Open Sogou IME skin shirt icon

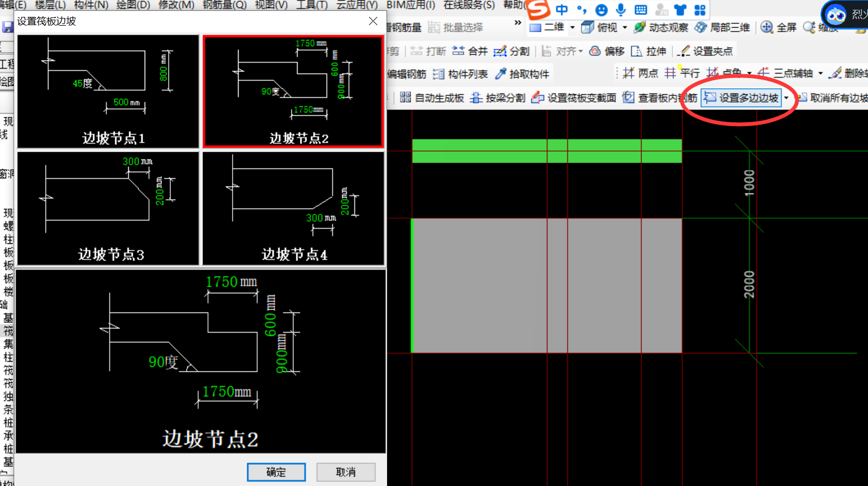pos(680,10)
